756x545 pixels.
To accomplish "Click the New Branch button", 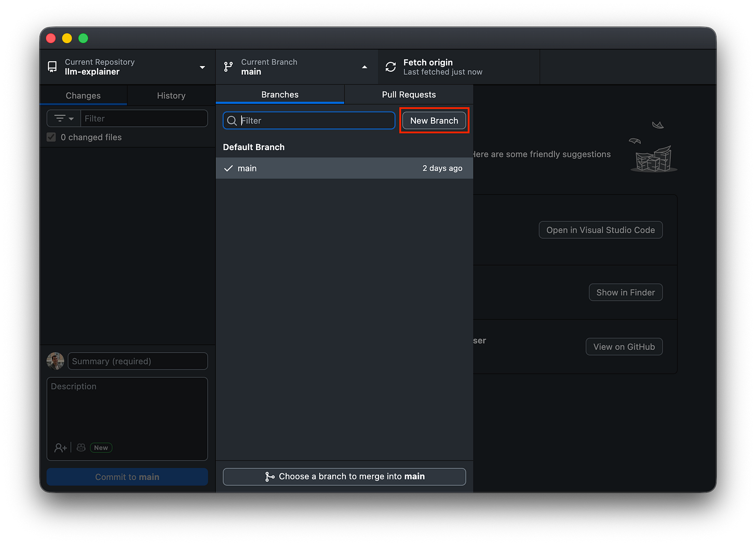I will [x=434, y=120].
